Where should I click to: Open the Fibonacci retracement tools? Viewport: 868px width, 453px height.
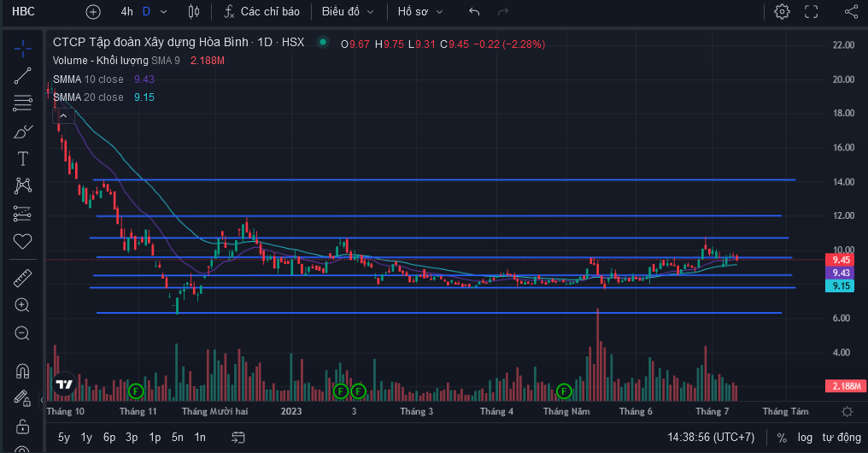point(23,103)
